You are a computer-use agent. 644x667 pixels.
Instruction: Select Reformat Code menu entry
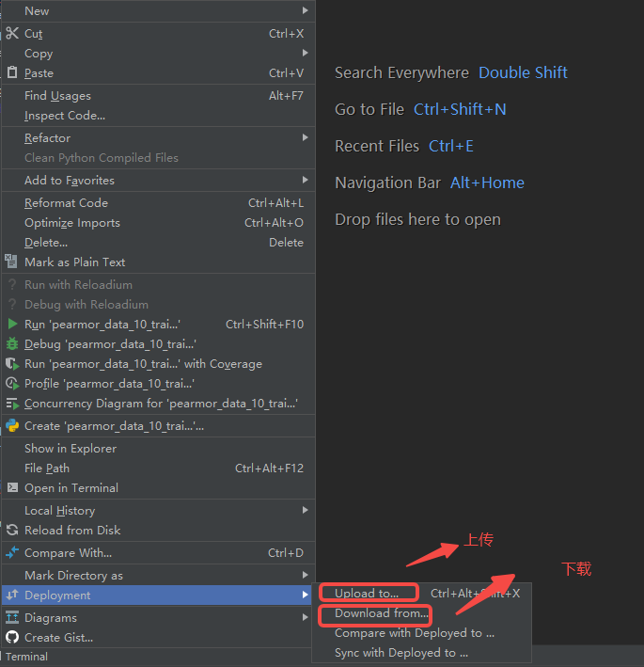click(158, 203)
